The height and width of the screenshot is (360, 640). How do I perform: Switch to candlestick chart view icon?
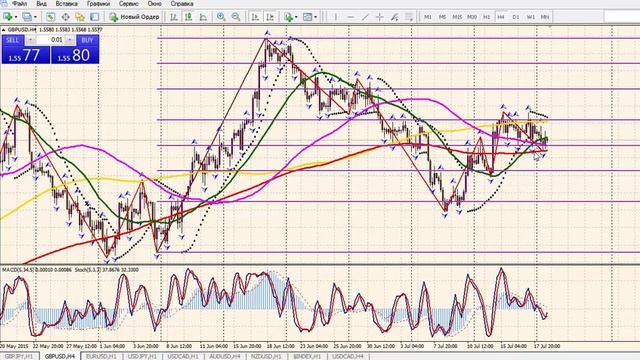point(189,17)
